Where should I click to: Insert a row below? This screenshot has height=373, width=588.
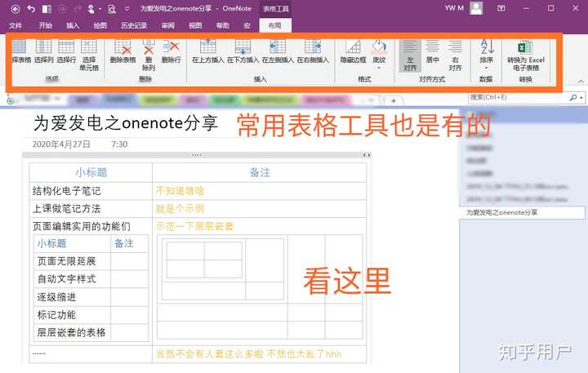[x=243, y=51]
